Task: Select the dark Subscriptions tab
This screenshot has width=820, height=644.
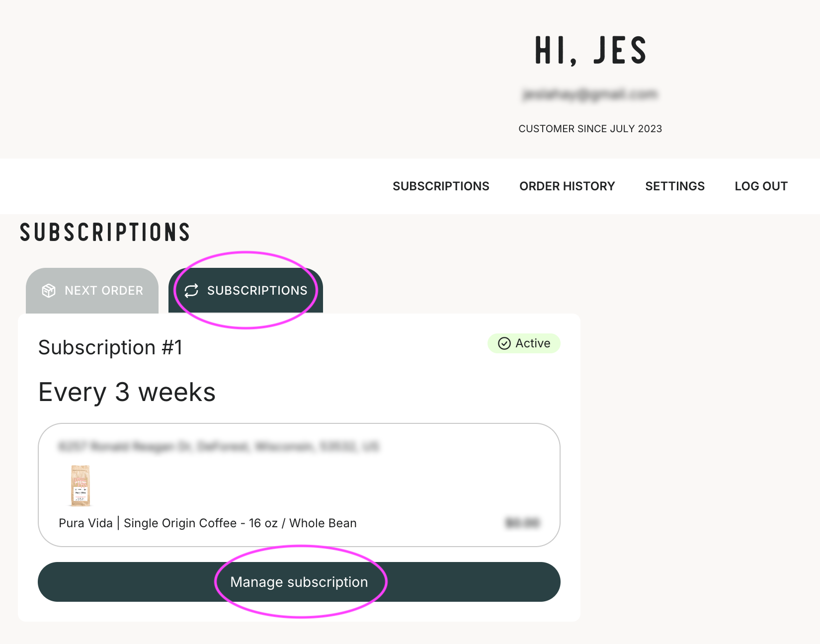Action: (x=246, y=291)
